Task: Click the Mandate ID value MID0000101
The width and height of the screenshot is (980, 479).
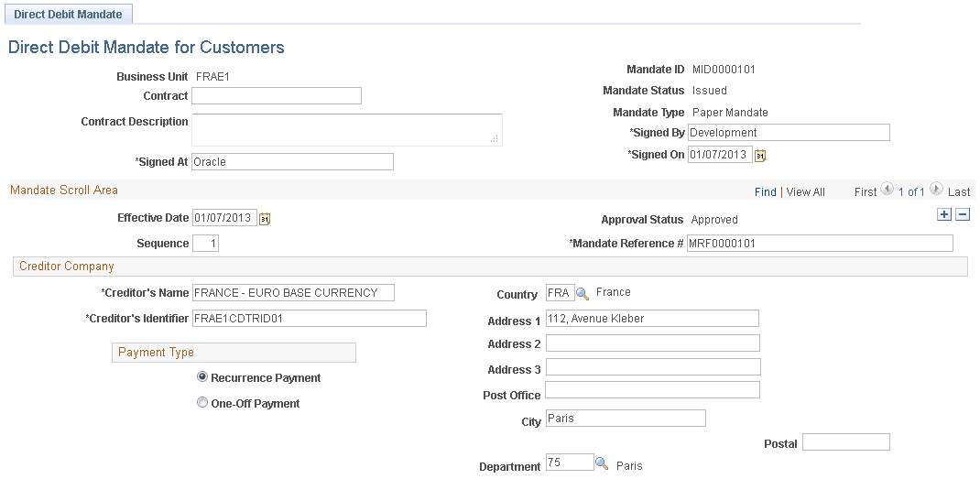Action: pyautogui.click(x=724, y=70)
